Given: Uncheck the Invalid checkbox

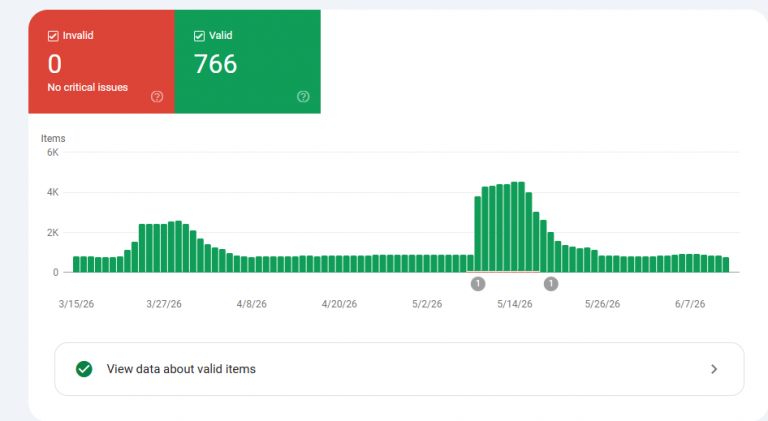Looking at the screenshot, I should tap(53, 36).
